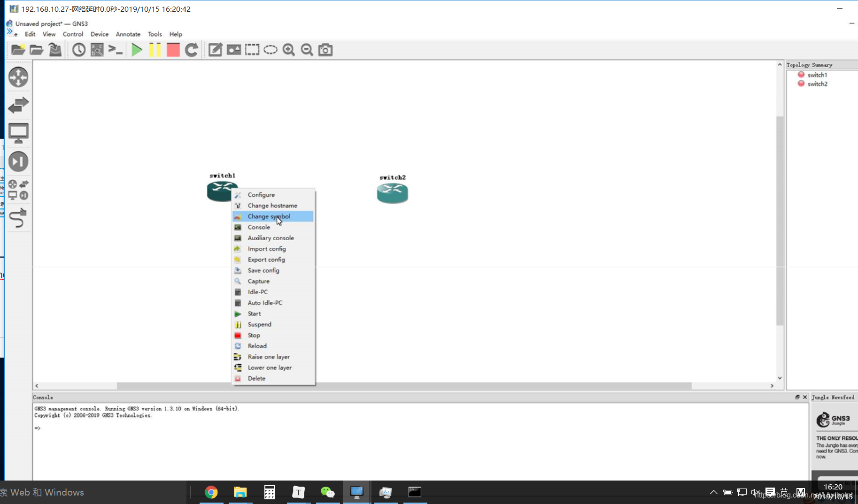858x504 pixels.
Task: Select the switch1 node on canvas
Action: [x=219, y=191]
